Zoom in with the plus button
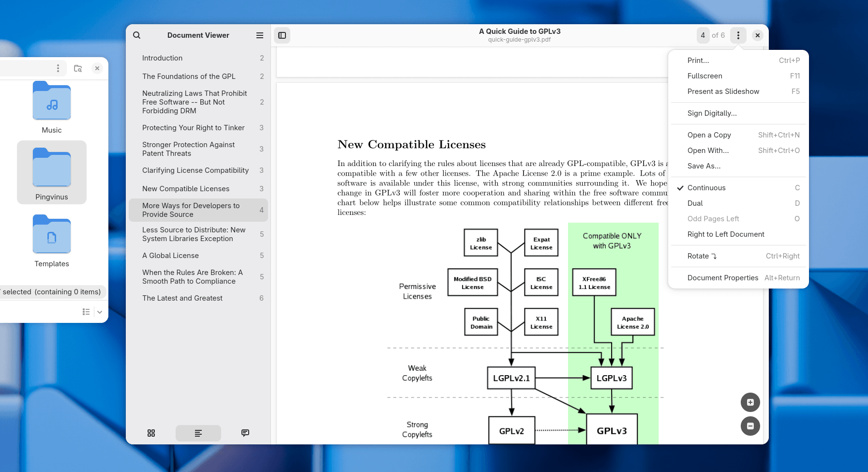 [x=750, y=402]
